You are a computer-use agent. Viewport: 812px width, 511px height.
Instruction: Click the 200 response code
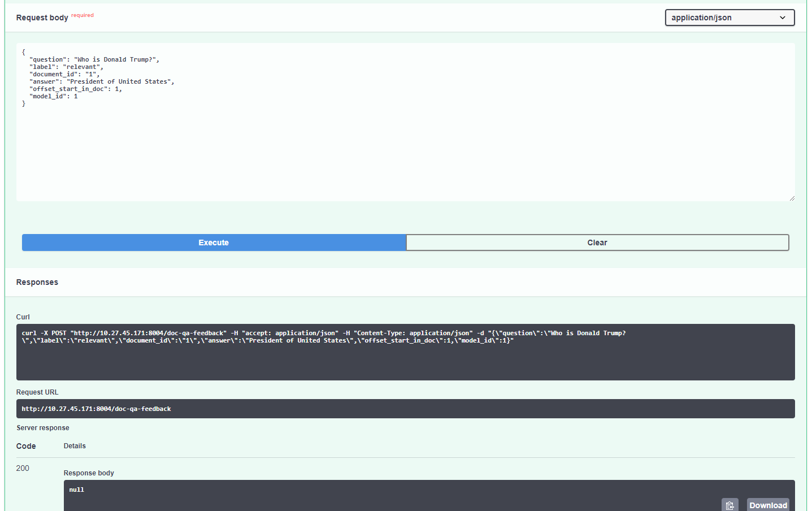click(23, 468)
